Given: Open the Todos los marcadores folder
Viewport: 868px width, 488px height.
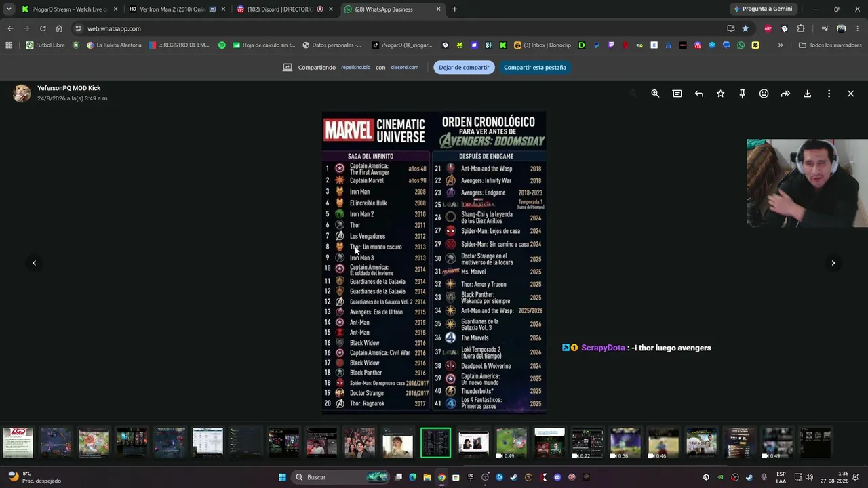Looking at the screenshot, I should coord(830,45).
